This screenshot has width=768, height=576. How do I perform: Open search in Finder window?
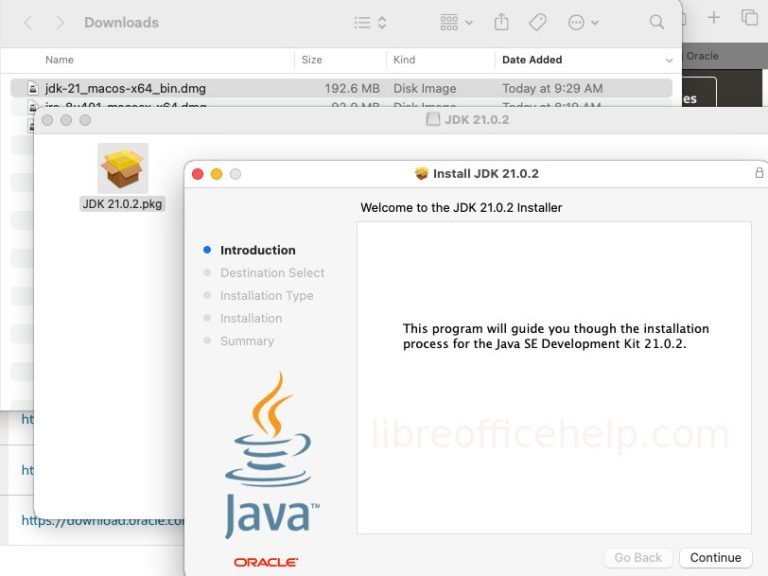pos(656,22)
